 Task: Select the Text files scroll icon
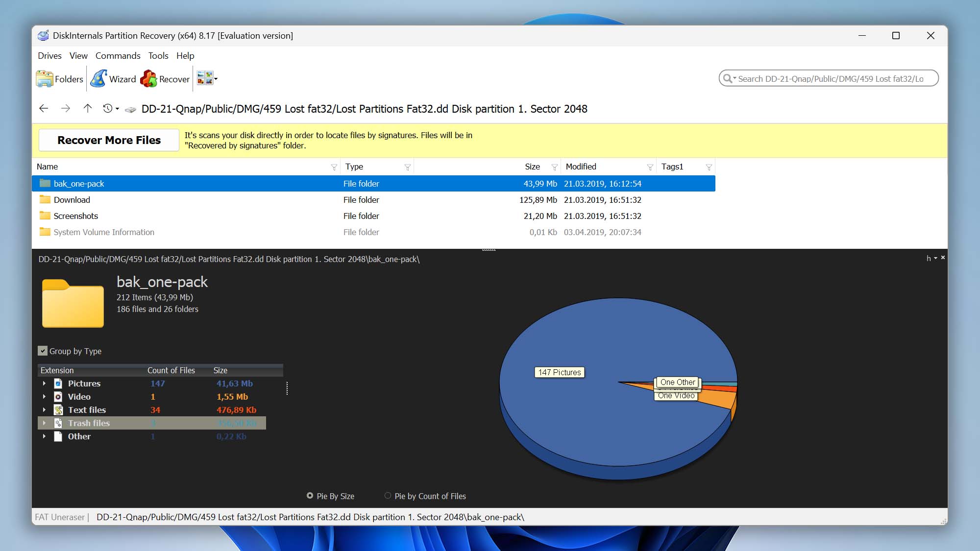pyautogui.click(x=57, y=410)
